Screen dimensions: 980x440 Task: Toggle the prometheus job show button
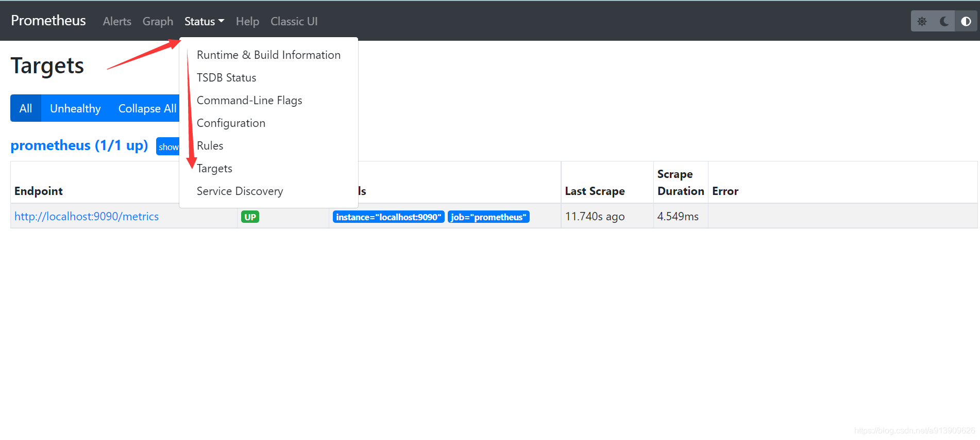[x=168, y=146]
